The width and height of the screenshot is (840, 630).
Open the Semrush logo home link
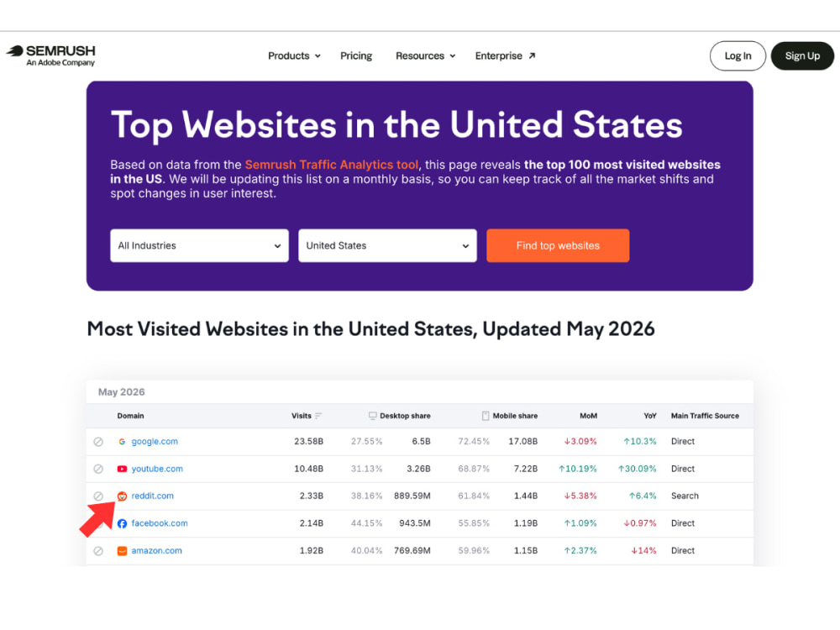[51, 55]
